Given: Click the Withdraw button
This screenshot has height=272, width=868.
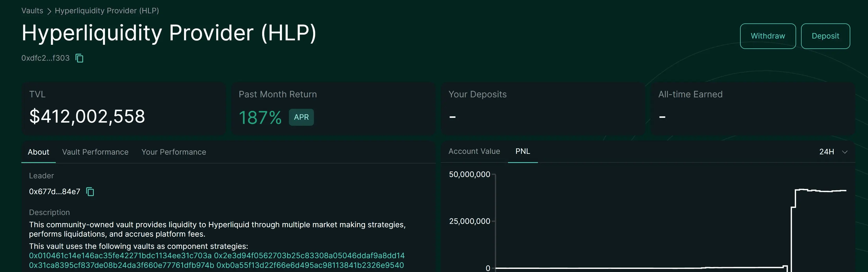Looking at the screenshot, I should [x=768, y=36].
